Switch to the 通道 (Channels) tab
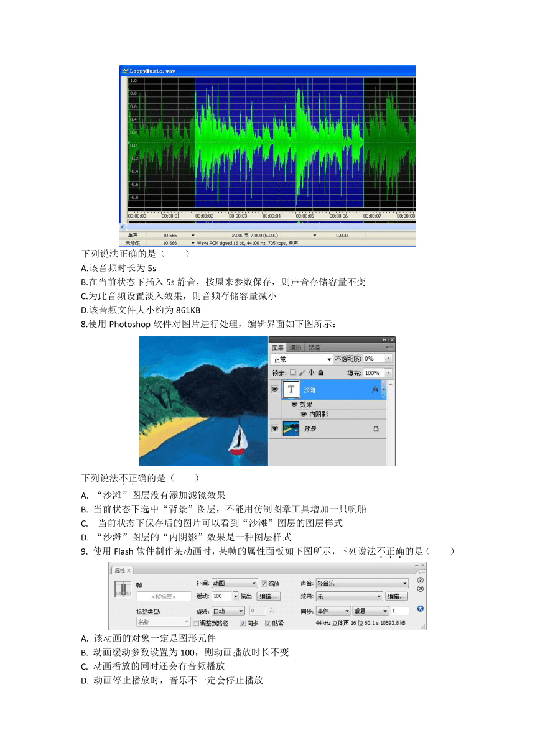 [x=295, y=348]
